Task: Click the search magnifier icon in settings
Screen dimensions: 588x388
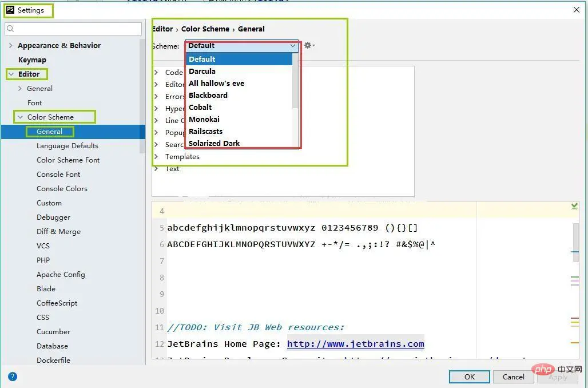Action: tap(11, 29)
